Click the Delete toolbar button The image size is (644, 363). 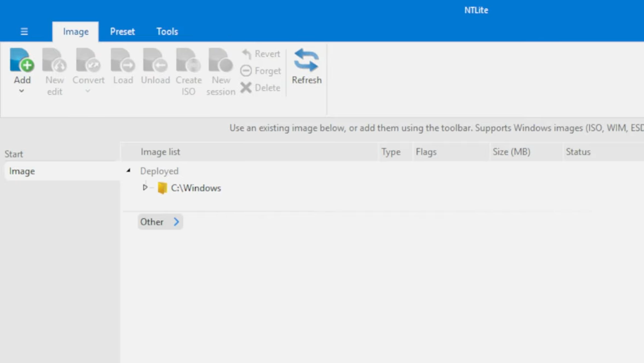pyautogui.click(x=261, y=88)
